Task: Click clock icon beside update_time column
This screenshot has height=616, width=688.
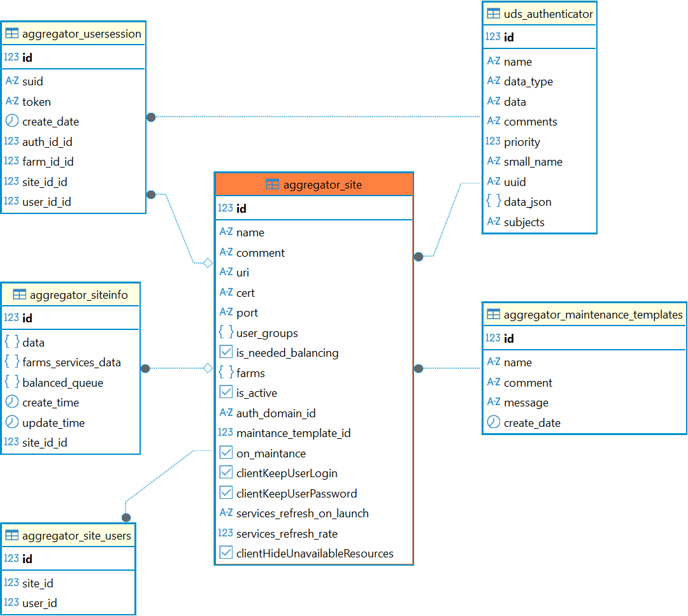Action: tap(11, 422)
